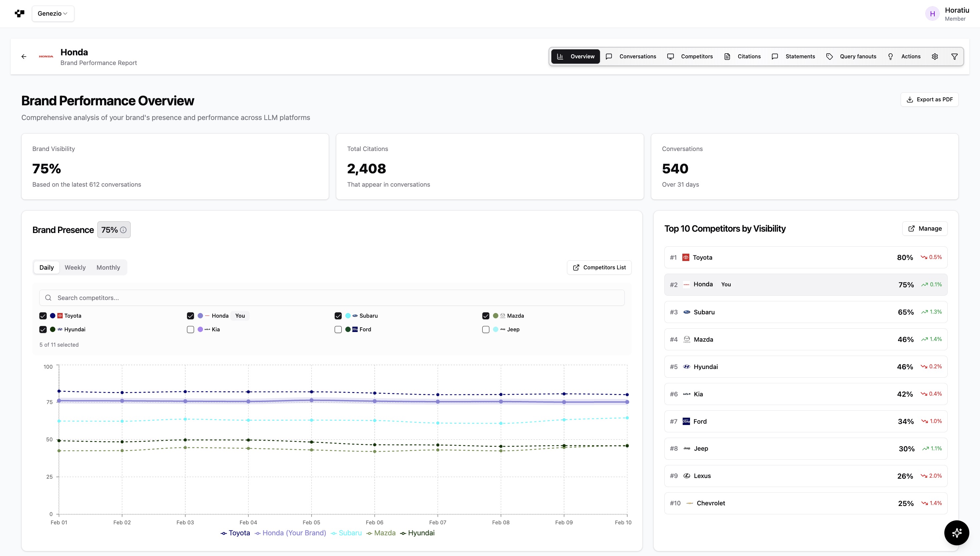This screenshot has height=556, width=980.
Task: Uncheck the Toyota competitor checkbox
Action: (43, 316)
